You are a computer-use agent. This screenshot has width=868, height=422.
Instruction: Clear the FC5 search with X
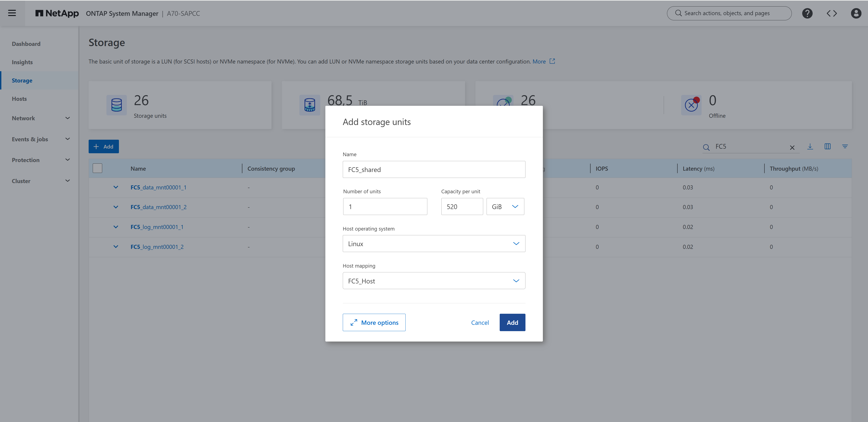tap(792, 148)
